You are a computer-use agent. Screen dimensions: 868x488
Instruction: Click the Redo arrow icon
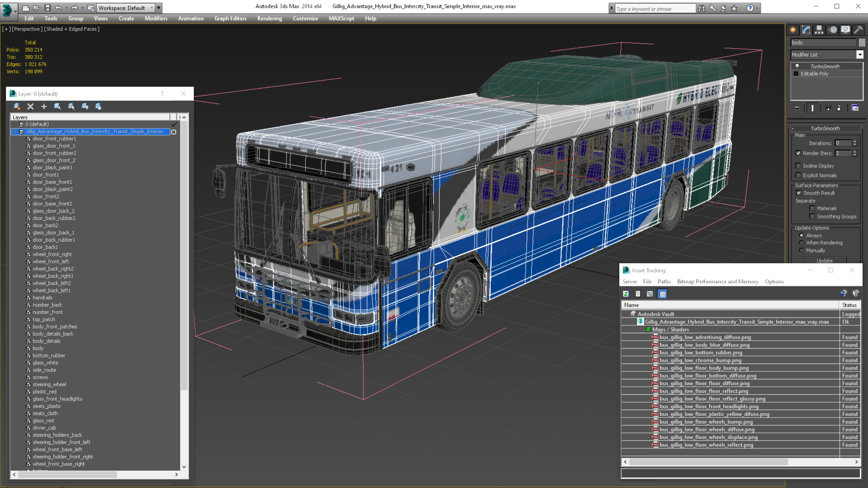tap(74, 8)
